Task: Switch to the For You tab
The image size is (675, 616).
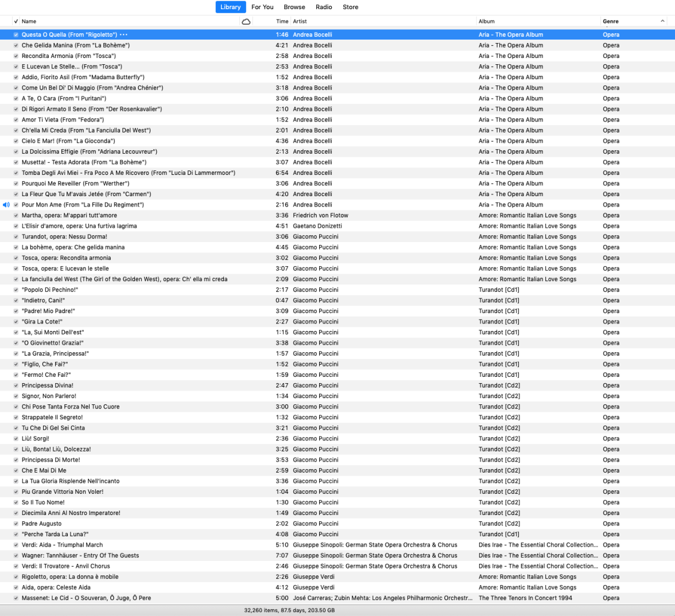Action: [262, 7]
